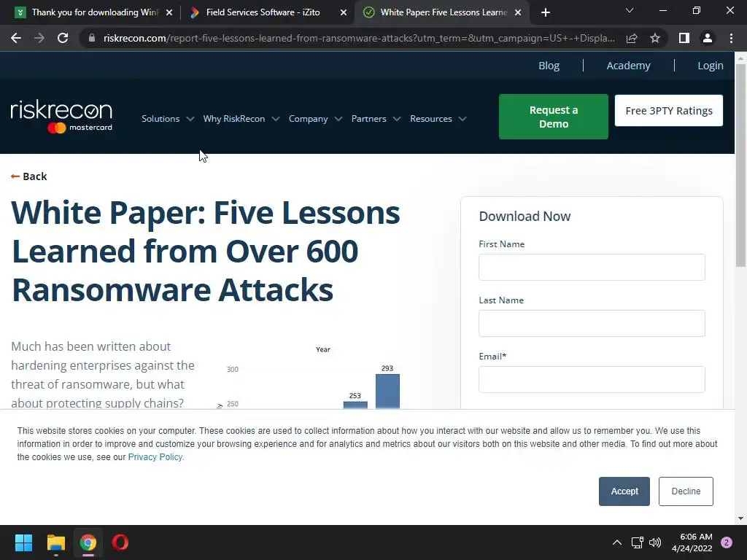Close the 'Thank you for downloading' tab
747x560 pixels.
coord(169,12)
